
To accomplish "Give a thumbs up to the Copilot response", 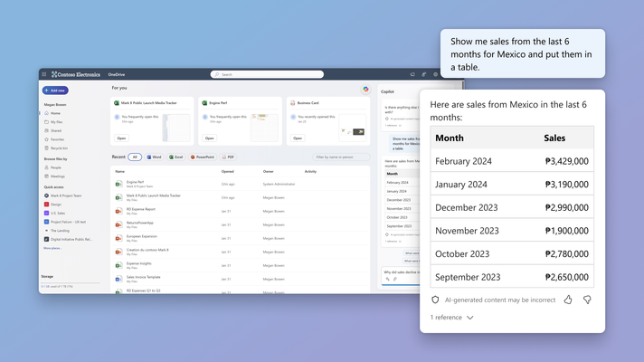I will (568, 300).
